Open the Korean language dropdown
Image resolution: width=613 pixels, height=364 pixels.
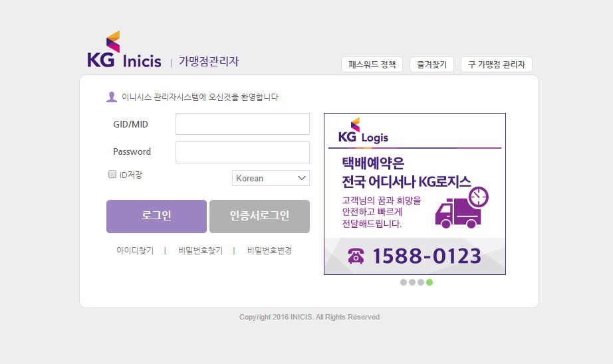click(x=271, y=178)
